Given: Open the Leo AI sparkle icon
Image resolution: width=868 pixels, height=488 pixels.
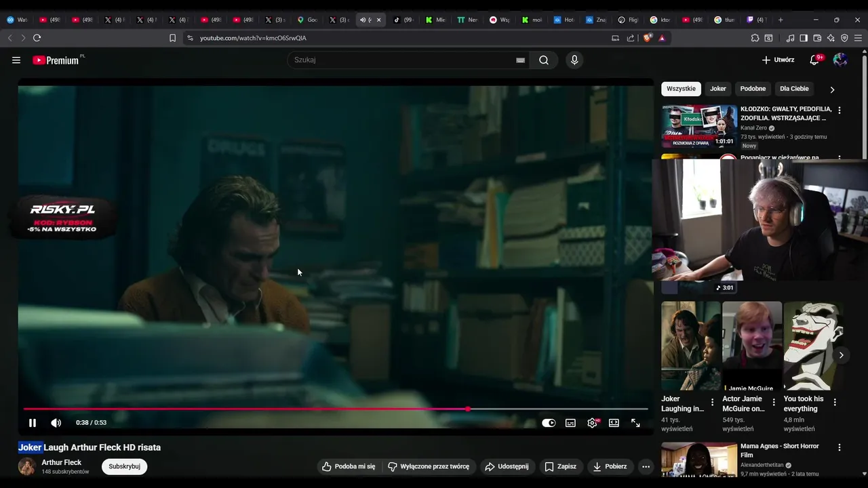Looking at the screenshot, I should point(831,38).
